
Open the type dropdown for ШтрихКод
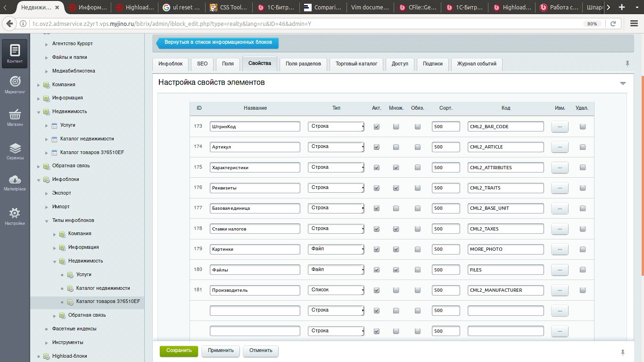[x=336, y=126]
